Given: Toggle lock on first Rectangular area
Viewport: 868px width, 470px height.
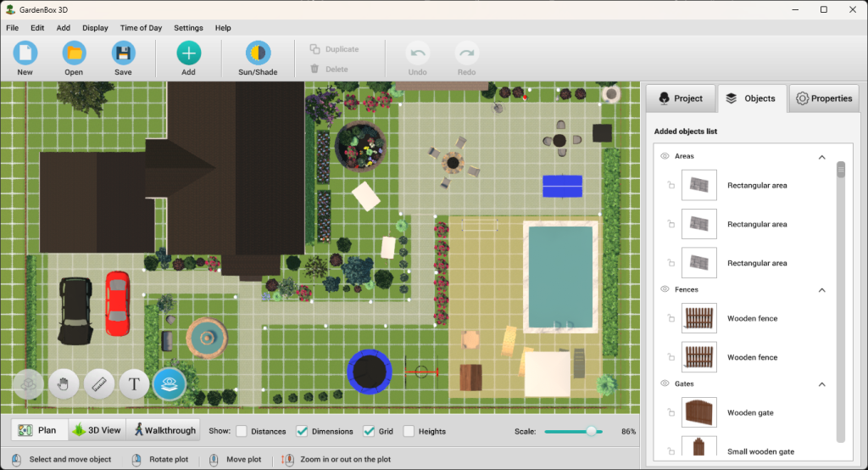Looking at the screenshot, I should pyautogui.click(x=671, y=185).
